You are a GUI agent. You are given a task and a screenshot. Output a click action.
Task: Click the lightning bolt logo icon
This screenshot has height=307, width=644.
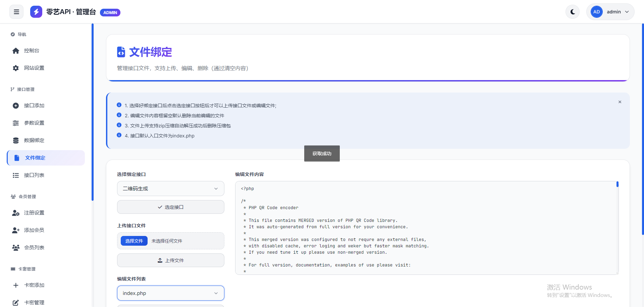(x=36, y=12)
